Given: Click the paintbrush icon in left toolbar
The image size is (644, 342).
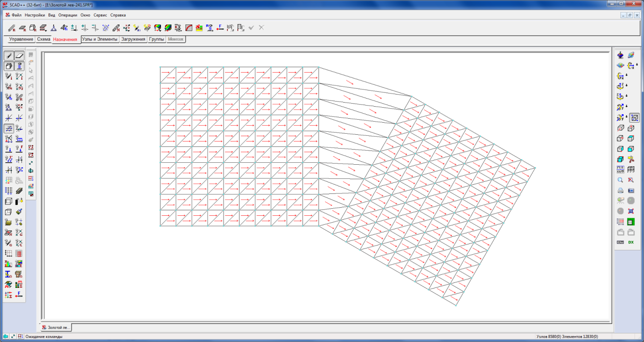Looking at the screenshot, I should coord(19,212).
